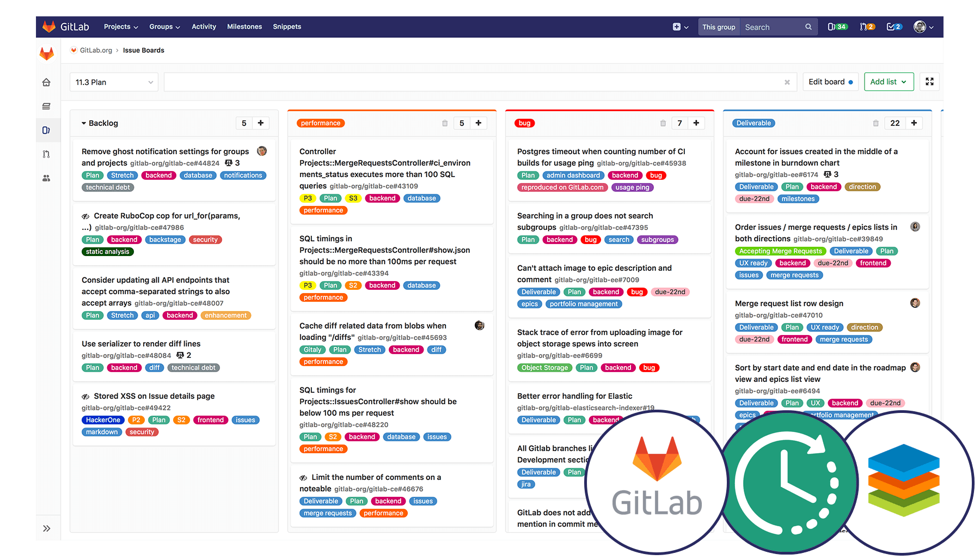Click the merge requests sidebar icon

pyautogui.click(x=46, y=154)
